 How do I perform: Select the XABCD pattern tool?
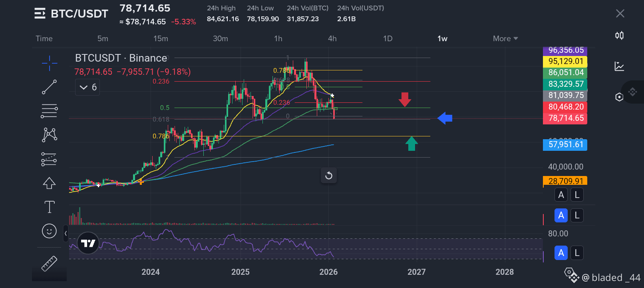point(50,135)
